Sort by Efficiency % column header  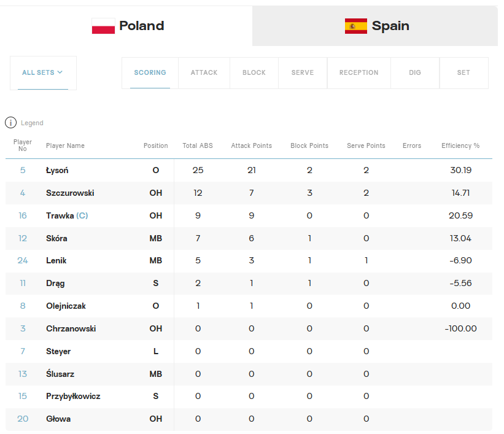tap(460, 145)
